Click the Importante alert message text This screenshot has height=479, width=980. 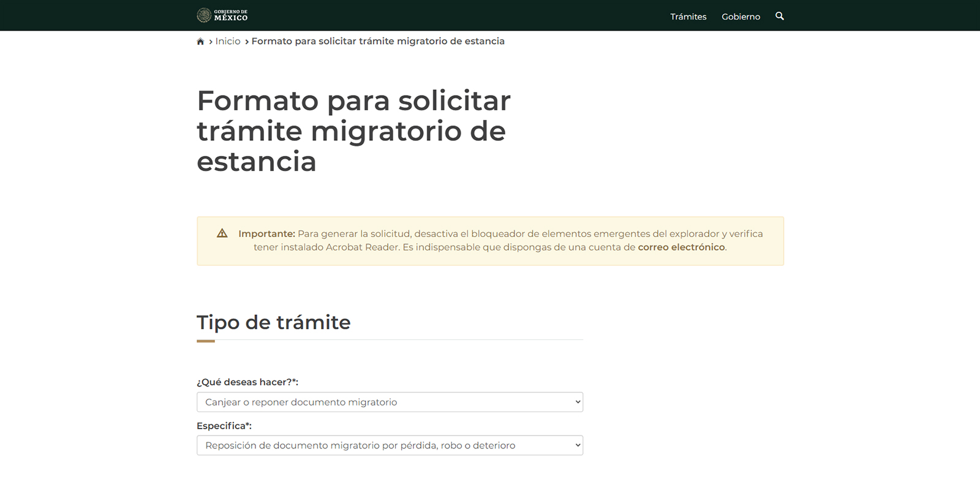500,241
